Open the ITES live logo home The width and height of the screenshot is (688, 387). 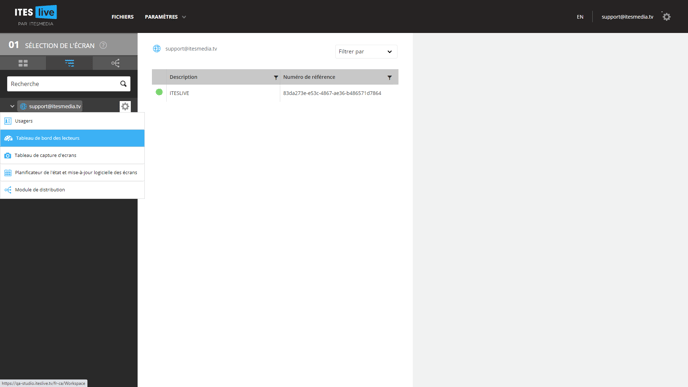[36, 16]
